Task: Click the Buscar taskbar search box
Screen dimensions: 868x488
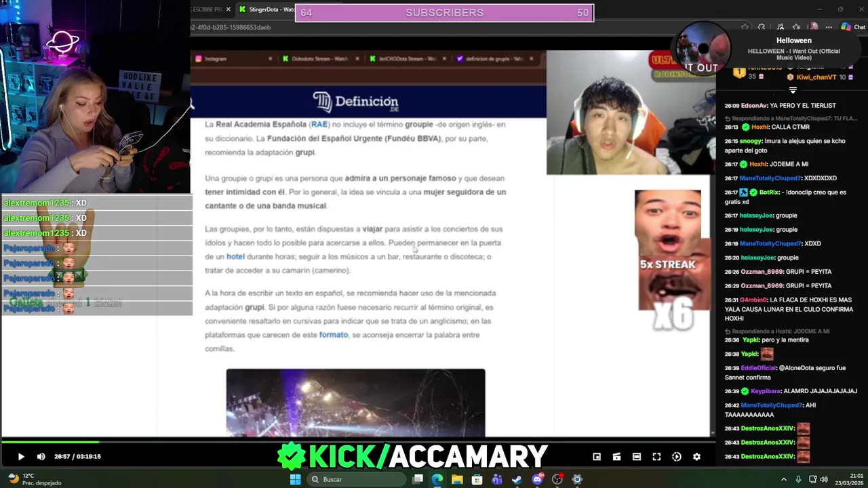Action: [x=356, y=479]
